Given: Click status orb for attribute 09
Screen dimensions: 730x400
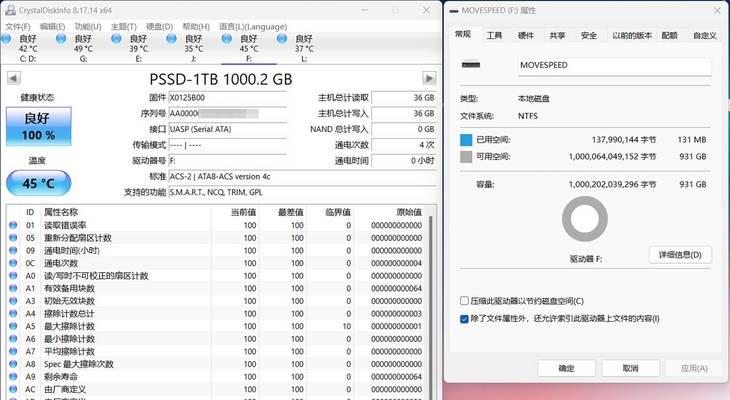Looking at the screenshot, I should pyautogui.click(x=13, y=251).
